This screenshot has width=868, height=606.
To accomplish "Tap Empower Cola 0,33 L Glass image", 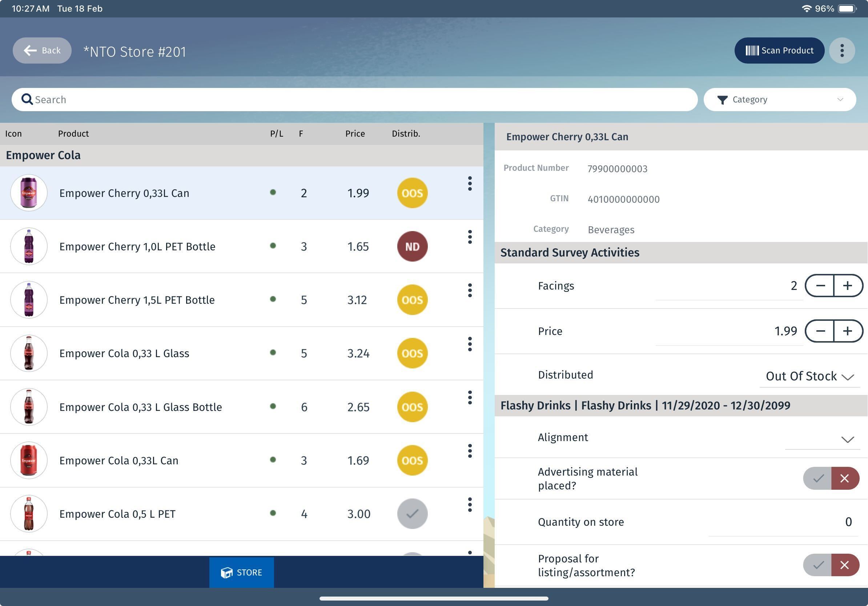I will pos(29,353).
